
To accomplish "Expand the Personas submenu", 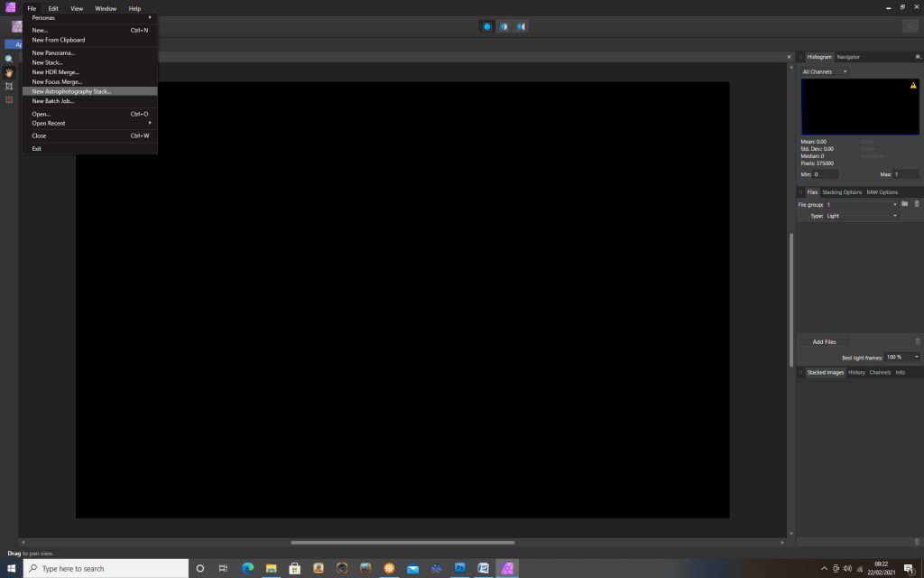I will pyautogui.click(x=90, y=18).
